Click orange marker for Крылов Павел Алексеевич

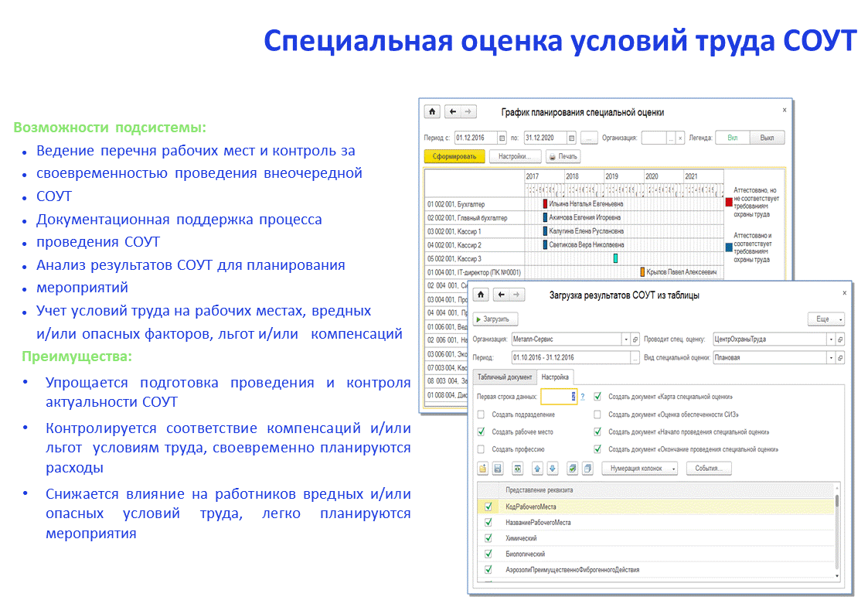tap(642, 272)
